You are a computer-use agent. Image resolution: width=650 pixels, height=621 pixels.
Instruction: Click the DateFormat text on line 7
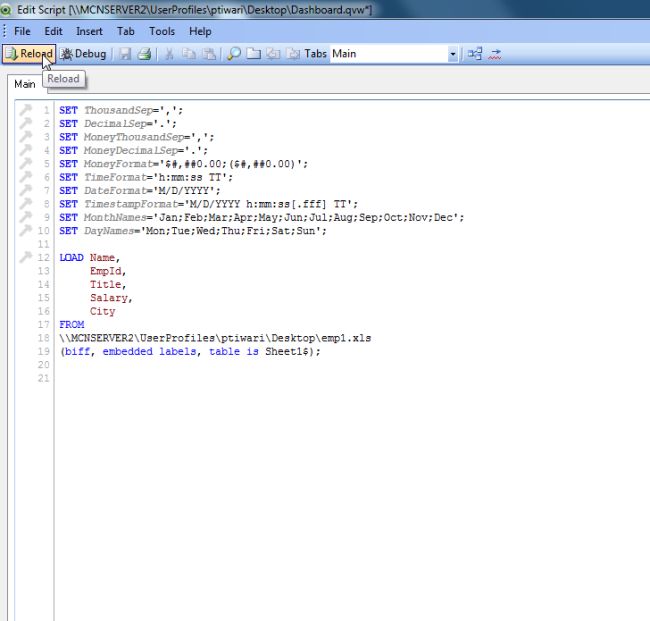115,190
